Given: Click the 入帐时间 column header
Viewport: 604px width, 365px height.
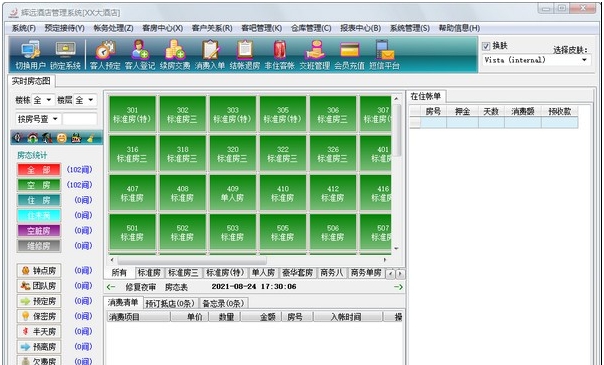Looking at the screenshot, I should tap(348, 317).
